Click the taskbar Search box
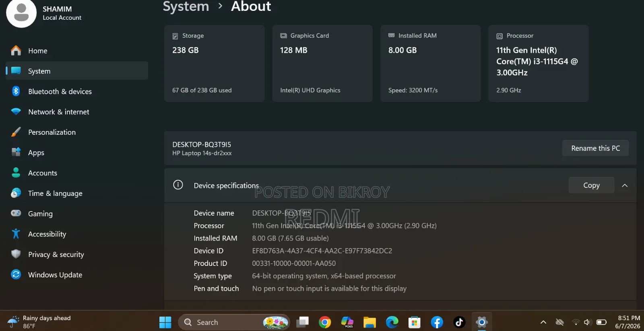Screen dimensions: 644x331 coord(234,323)
